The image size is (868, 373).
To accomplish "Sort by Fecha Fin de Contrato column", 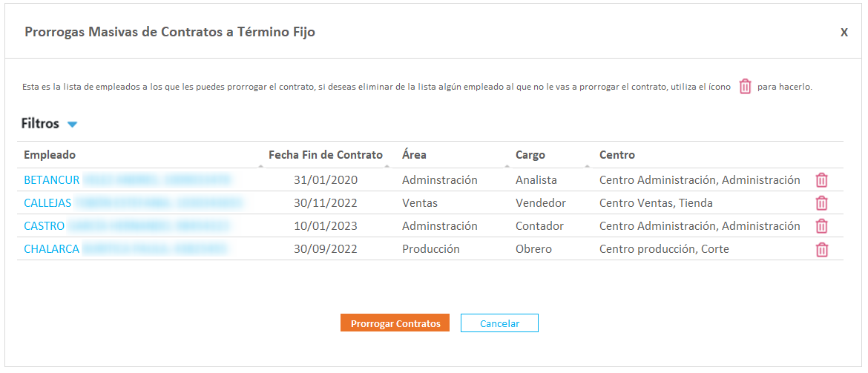I will click(326, 155).
